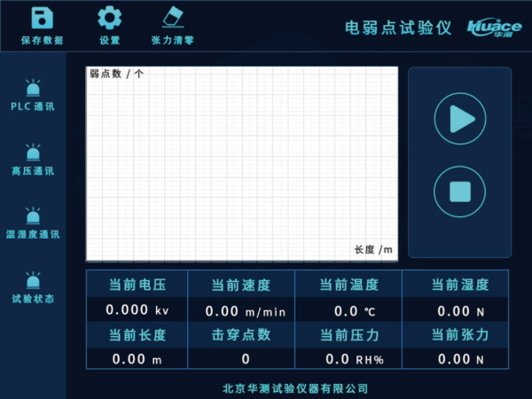Click the 温湿度通讯 alarm light indicator
Screen dimensions: 532x399
click(33, 215)
